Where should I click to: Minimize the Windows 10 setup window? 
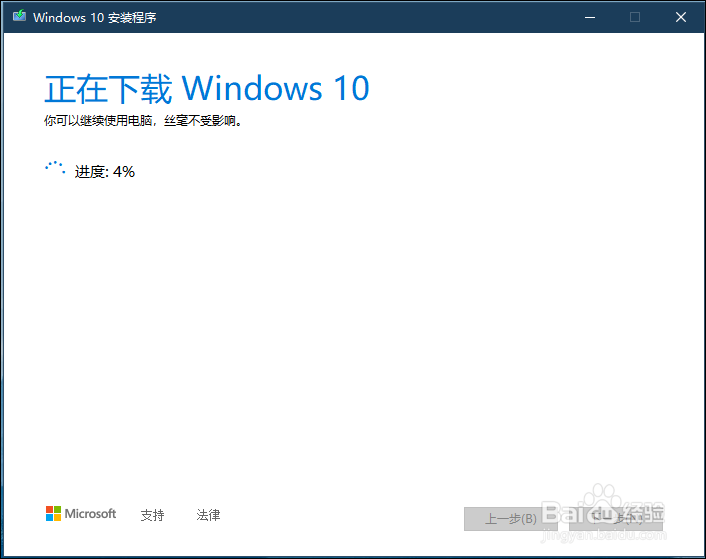click(590, 17)
